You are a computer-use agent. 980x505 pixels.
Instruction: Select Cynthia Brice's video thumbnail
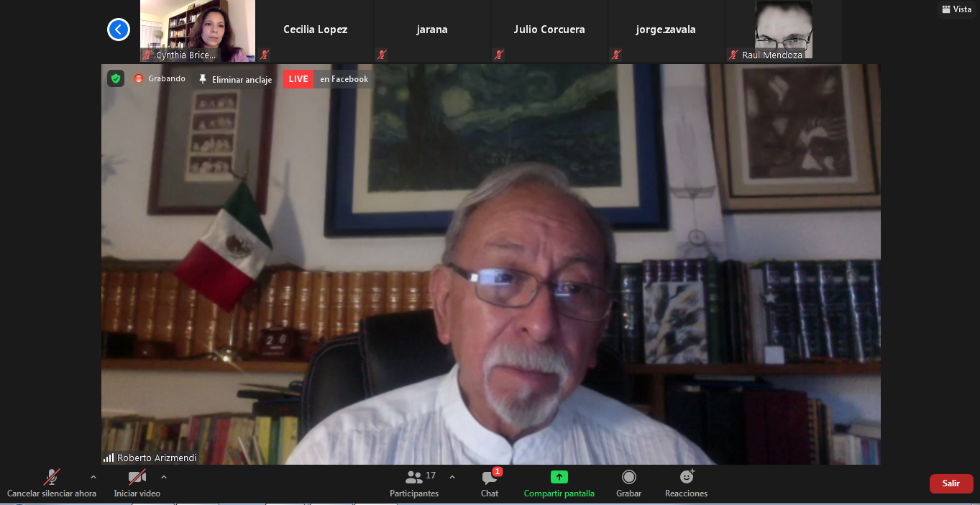tap(198, 30)
